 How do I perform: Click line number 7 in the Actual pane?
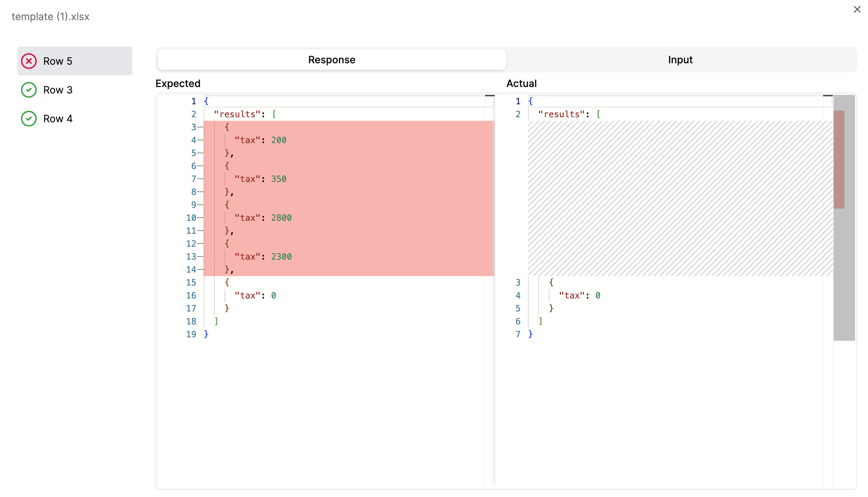click(x=518, y=334)
